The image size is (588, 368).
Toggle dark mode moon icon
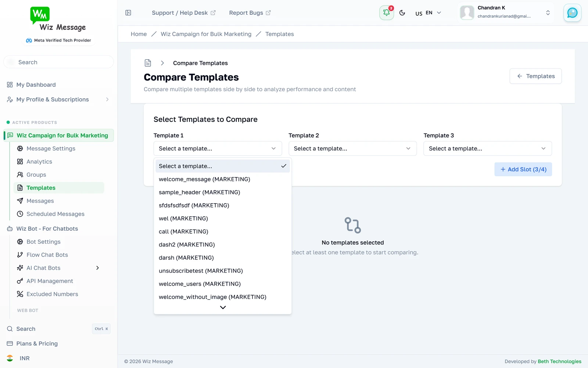point(402,13)
